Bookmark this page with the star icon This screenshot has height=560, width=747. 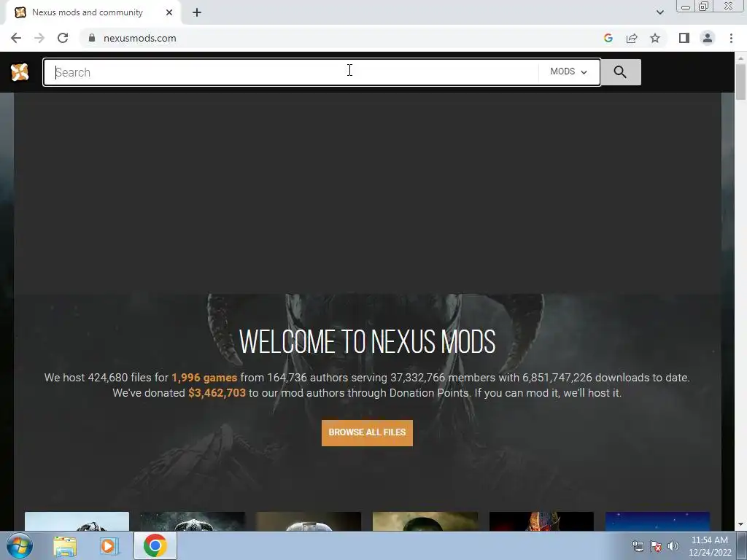click(655, 38)
